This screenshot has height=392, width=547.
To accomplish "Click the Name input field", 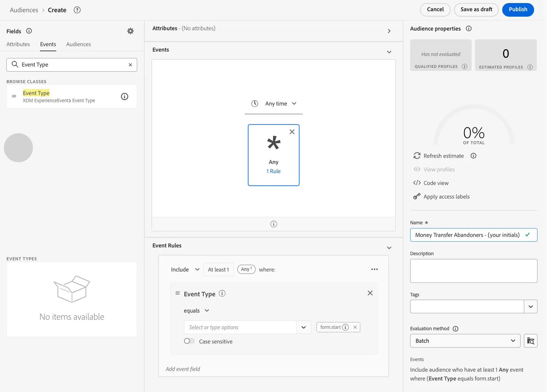I will [474, 235].
